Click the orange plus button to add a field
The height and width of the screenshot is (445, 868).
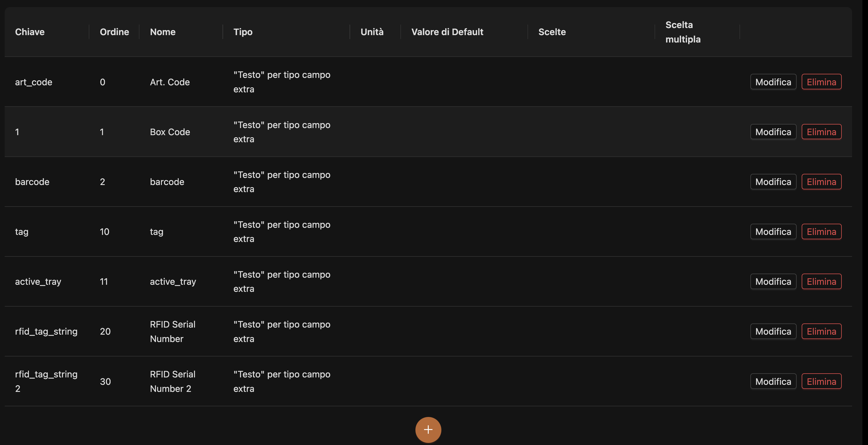428,429
